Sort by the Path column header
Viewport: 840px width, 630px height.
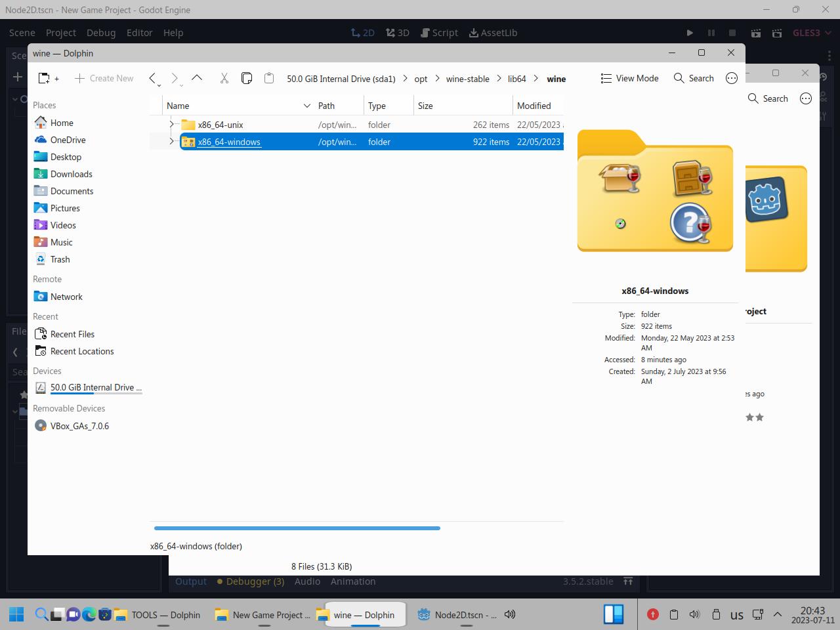pyautogui.click(x=339, y=106)
